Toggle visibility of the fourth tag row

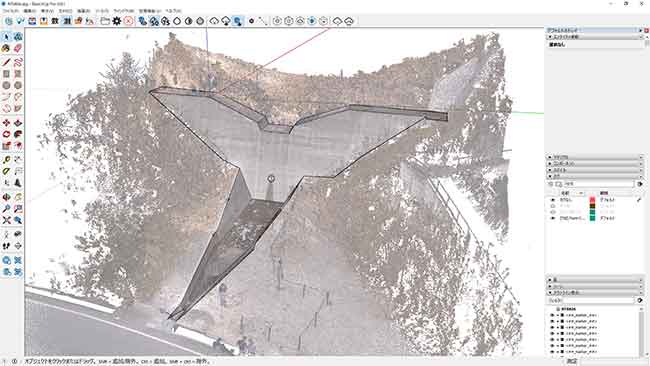point(553,218)
